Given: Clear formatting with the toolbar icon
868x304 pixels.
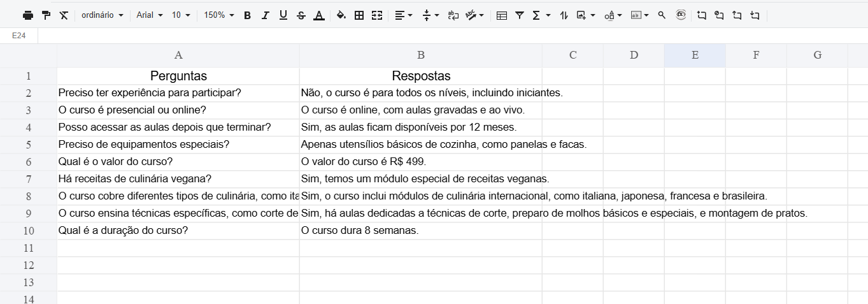Looking at the screenshot, I should pyautogui.click(x=64, y=15).
